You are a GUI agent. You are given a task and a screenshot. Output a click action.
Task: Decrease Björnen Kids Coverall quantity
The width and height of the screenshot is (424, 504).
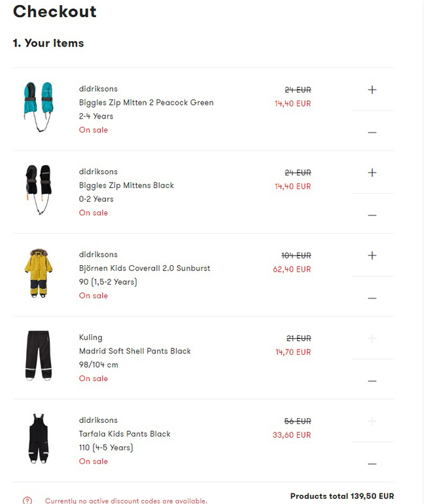coord(372,298)
